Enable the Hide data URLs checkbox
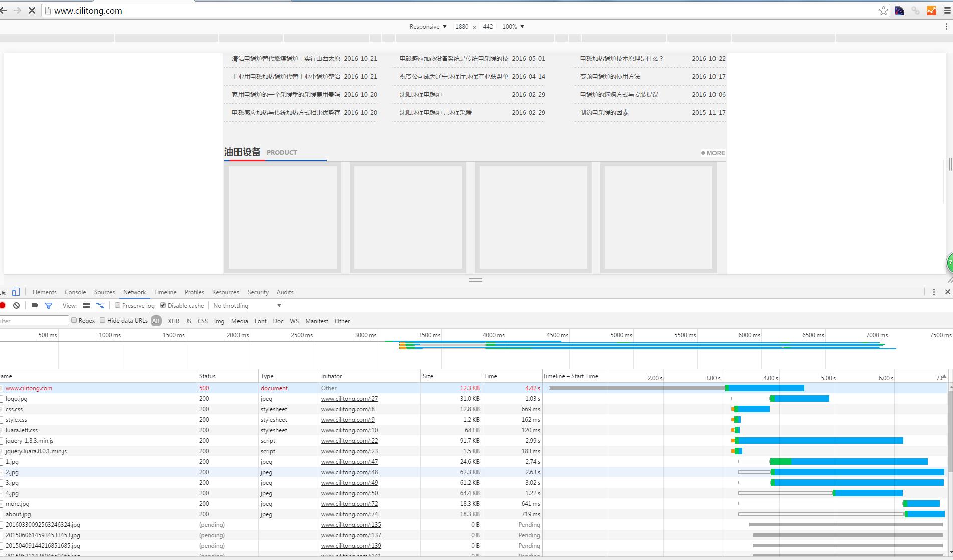 (x=103, y=320)
